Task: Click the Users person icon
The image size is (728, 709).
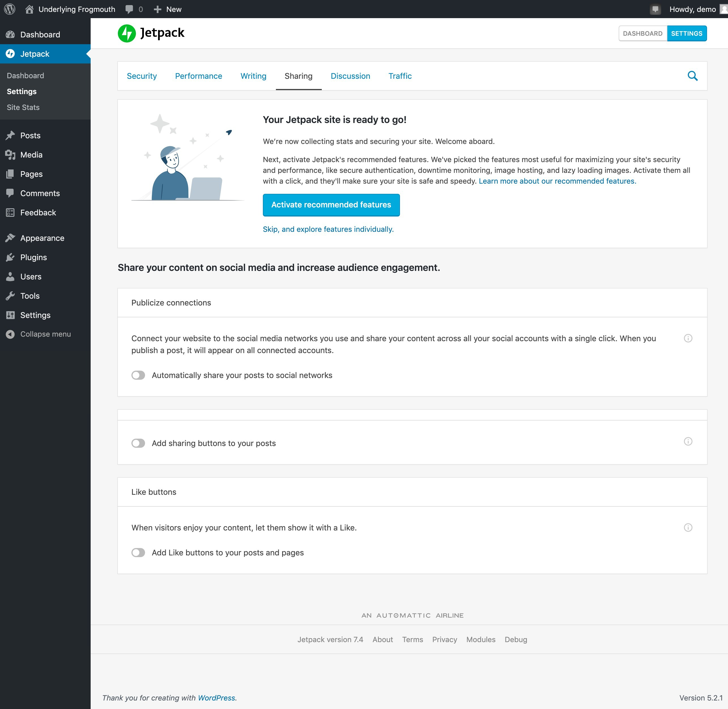Action: click(10, 277)
